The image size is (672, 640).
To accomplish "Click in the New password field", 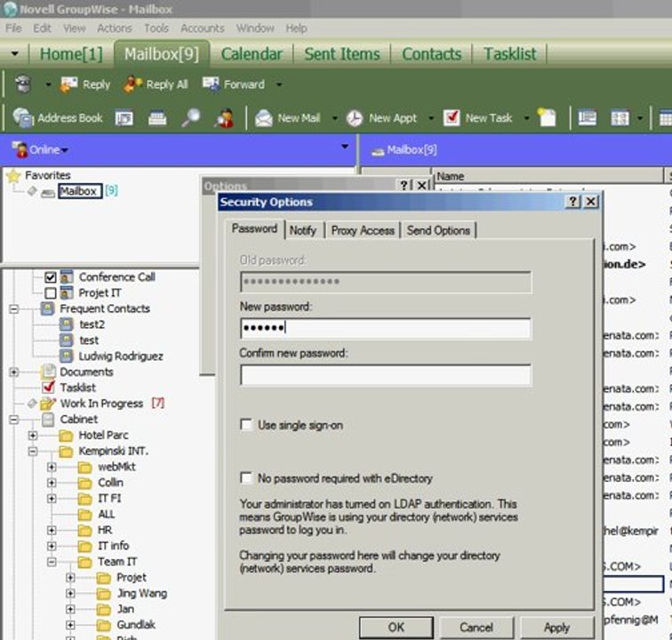I will pos(385,329).
